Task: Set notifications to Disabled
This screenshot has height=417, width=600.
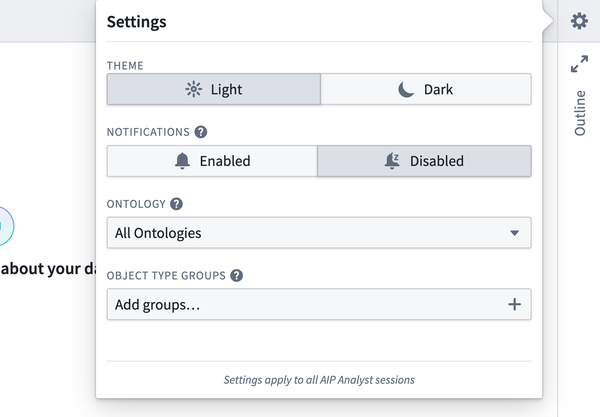Action: (x=424, y=161)
